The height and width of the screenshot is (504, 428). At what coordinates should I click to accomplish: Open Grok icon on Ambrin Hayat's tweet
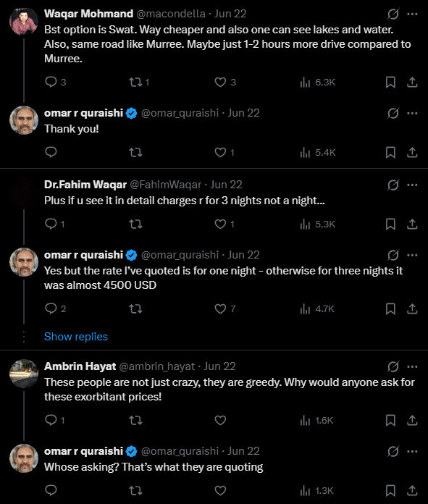[x=393, y=366]
